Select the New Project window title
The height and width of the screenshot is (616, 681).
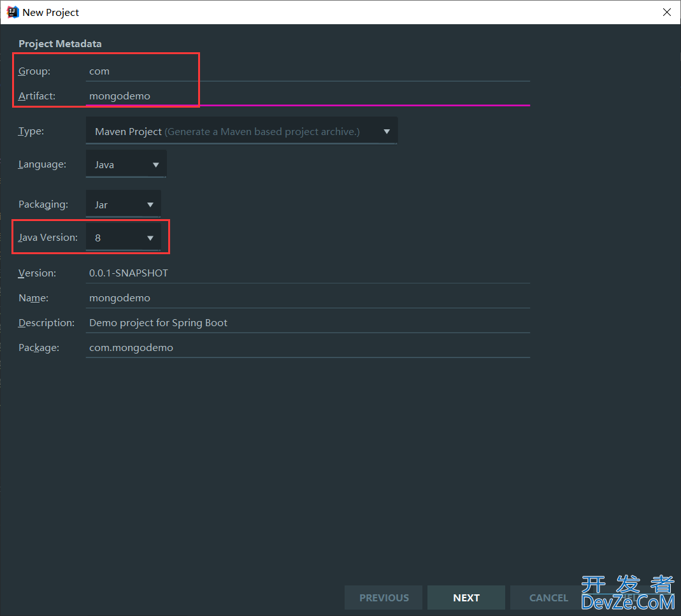[50, 13]
